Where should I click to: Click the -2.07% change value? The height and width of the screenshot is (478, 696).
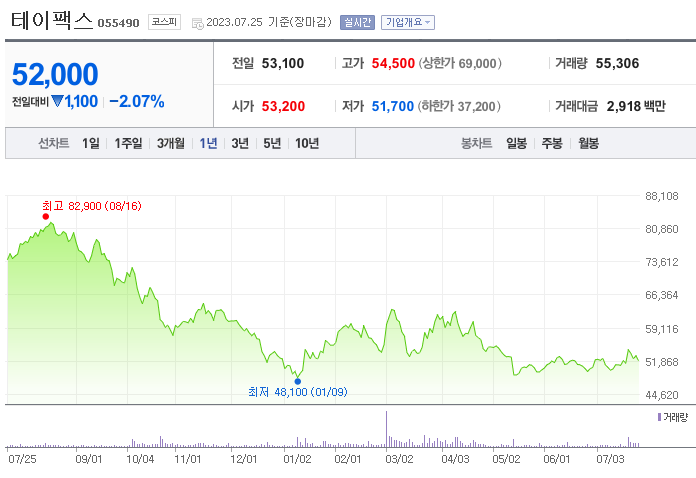(137, 102)
